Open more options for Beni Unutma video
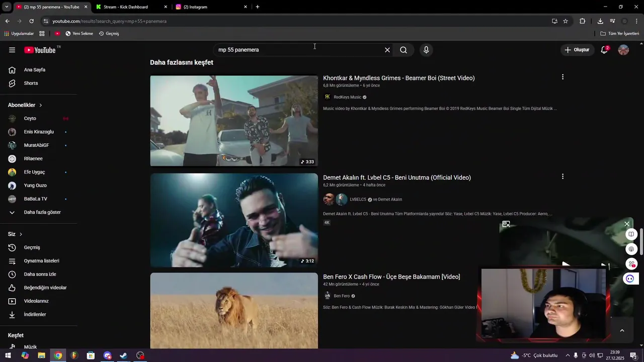The image size is (644, 362). point(562,176)
